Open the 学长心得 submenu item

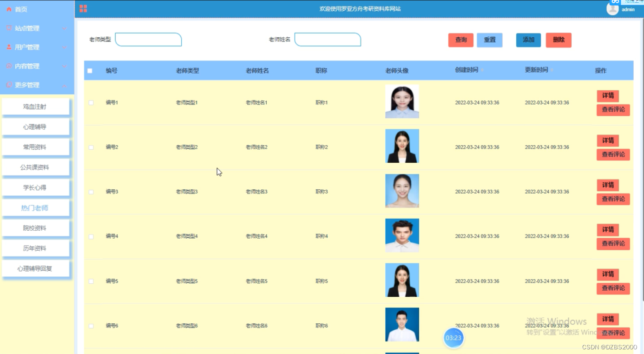point(36,187)
